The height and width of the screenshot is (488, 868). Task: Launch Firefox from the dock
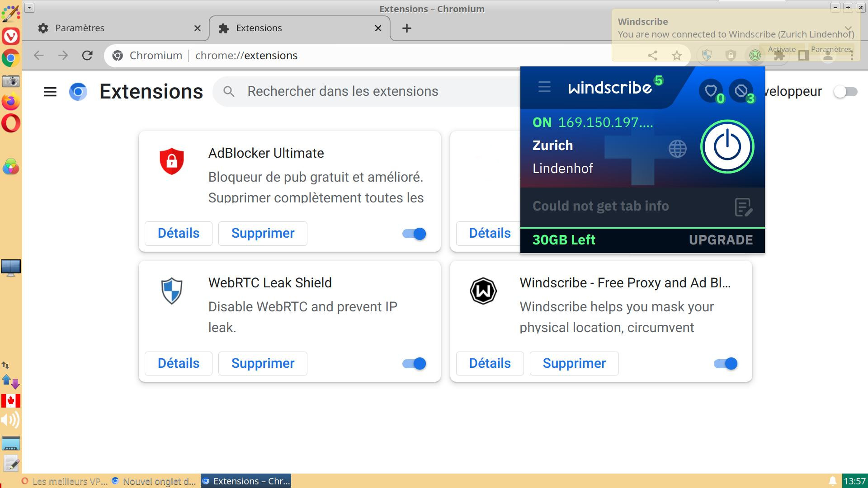(x=11, y=102)
